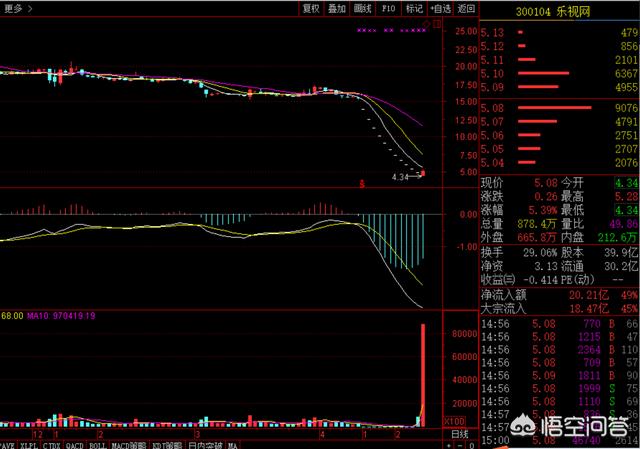The width and height of the screenshot is (640, 449).
Task: Open the 日线 period selector
Action: pyautogui.click(x=459, y=434)
